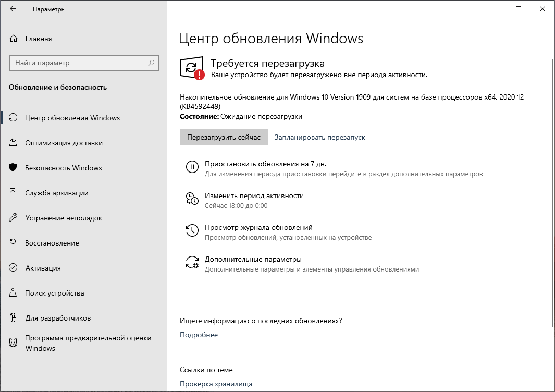The height and width of the screenshot is (392, 555).
Task: Open the Для разработчиков developer section
Action: (57, 317)
